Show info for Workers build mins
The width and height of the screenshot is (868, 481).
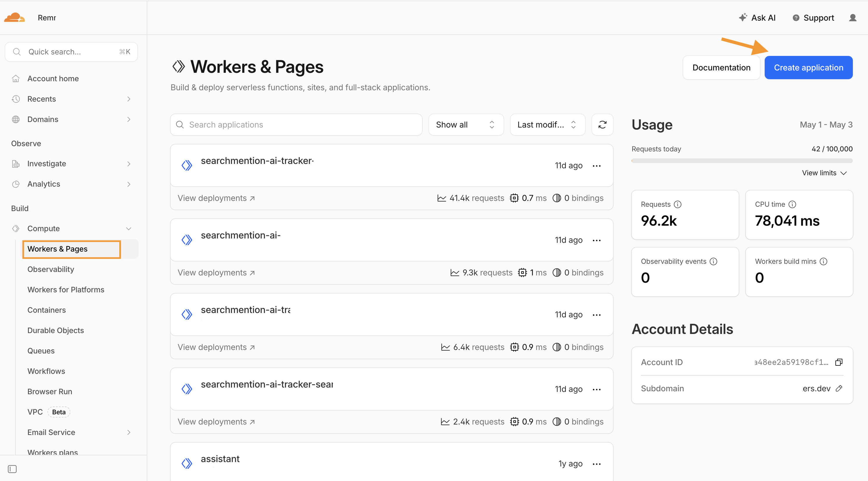point(823,261)
